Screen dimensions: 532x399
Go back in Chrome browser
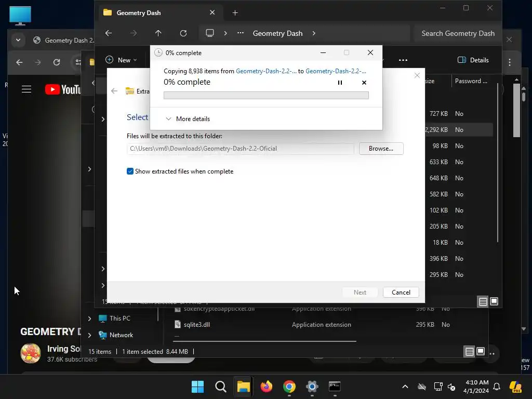(x=19, y=62)
